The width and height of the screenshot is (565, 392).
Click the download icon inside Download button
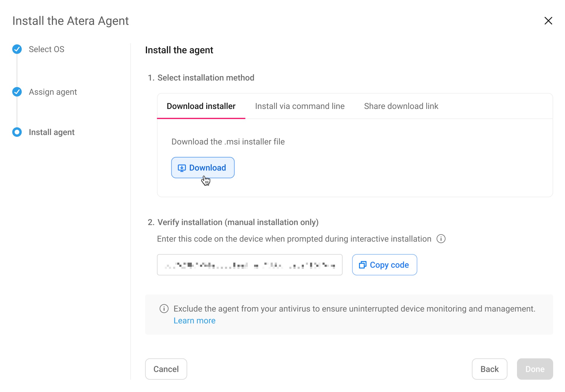click(182, 168)
